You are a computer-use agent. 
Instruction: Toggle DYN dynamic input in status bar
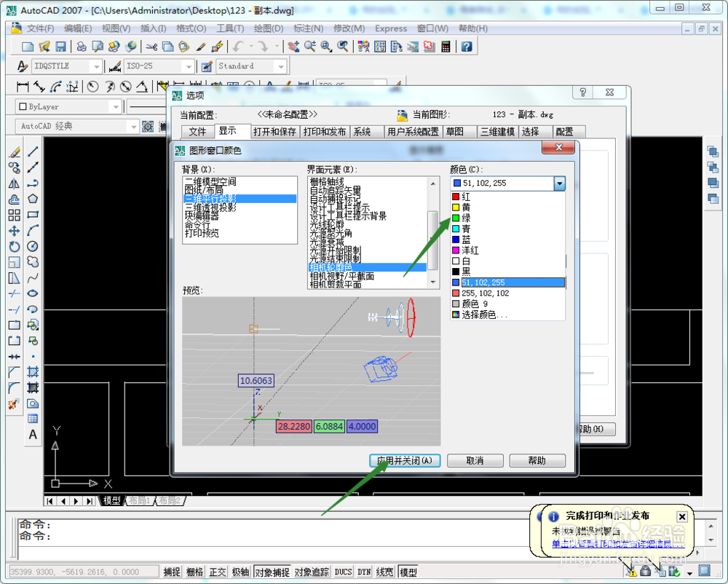[364, 572]
